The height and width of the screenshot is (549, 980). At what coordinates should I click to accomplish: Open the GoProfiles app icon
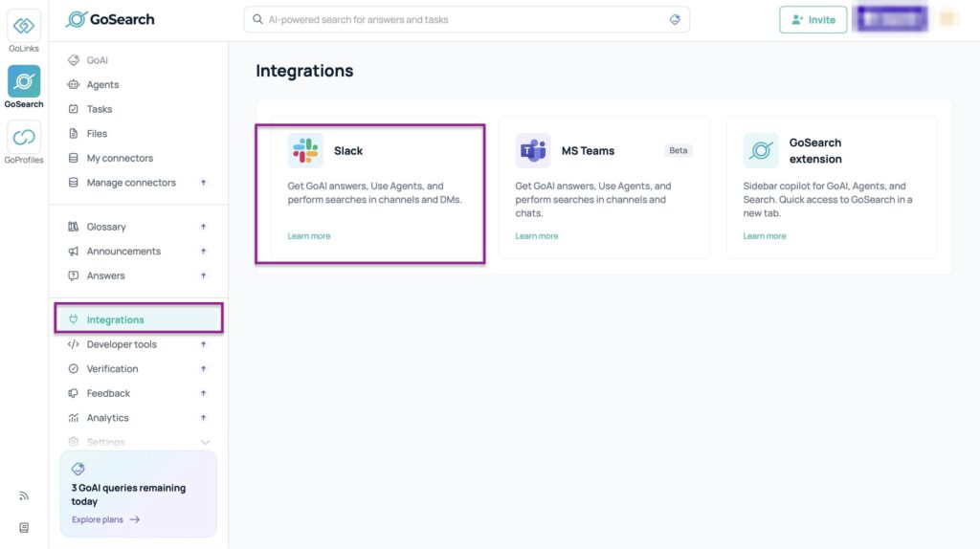point(24,137)
